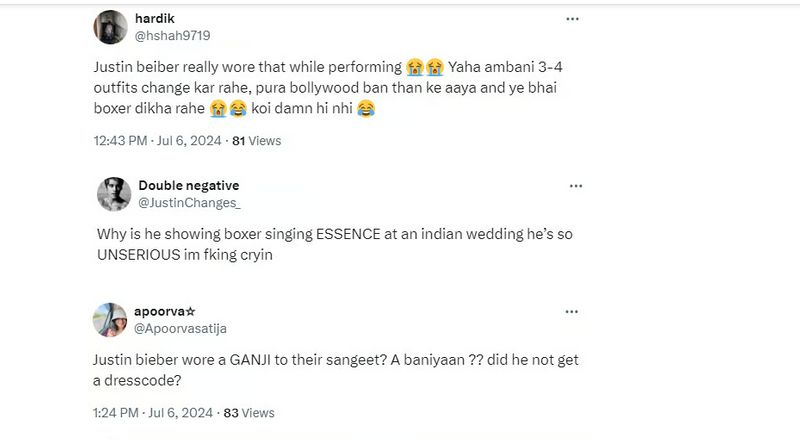This screenshot has height=439, width=800.
Task: View the 83 Views count
Action: click(x=250, y=412)
